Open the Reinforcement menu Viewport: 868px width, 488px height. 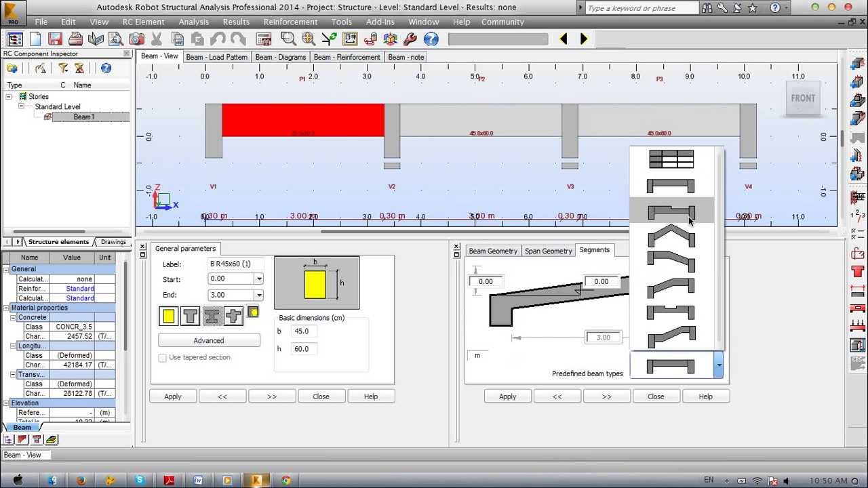pos(290,22)
